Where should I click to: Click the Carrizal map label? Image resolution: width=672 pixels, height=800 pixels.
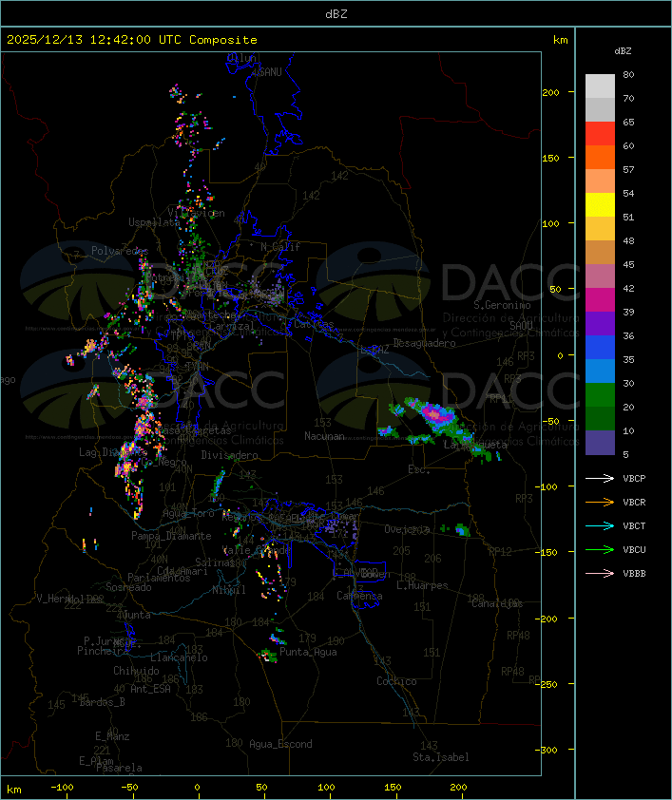232,326
